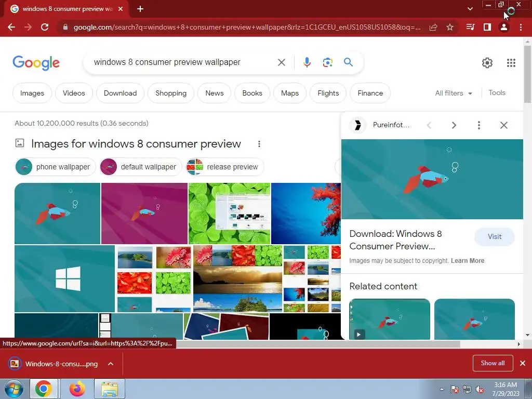Open the Google apps grid
532x399 pixels.
[511, 63]
